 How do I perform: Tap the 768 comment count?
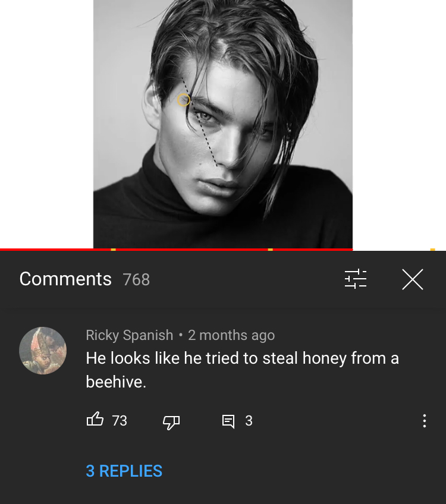pos(136,279)
